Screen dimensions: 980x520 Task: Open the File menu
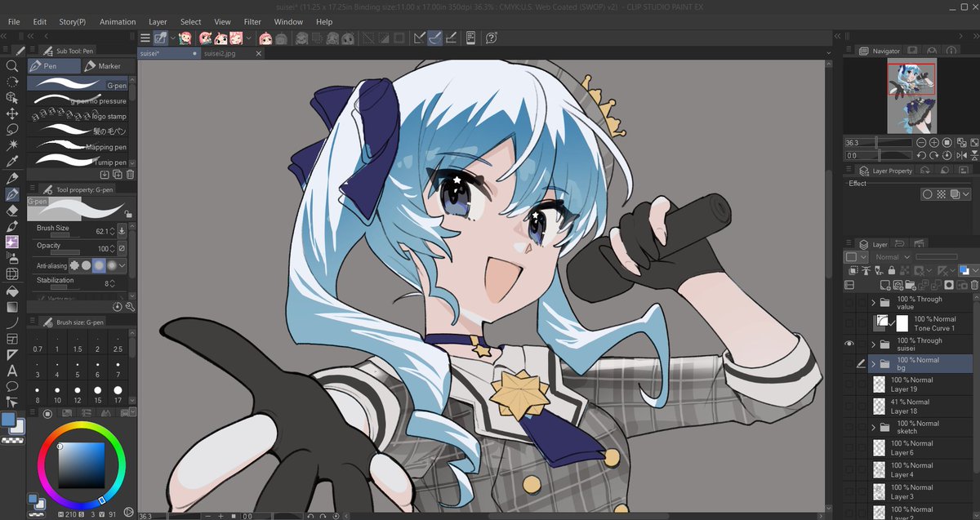point(14,22)
